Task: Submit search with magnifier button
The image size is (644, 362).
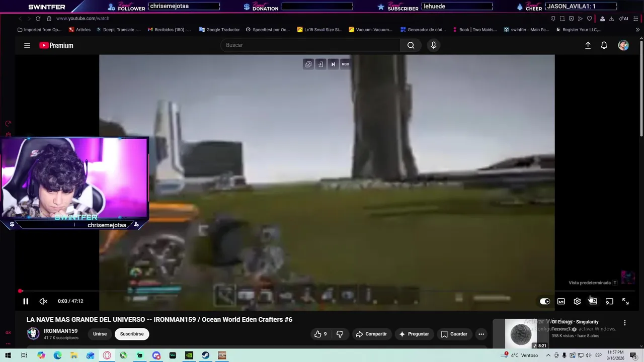Action: click(411, 45)
